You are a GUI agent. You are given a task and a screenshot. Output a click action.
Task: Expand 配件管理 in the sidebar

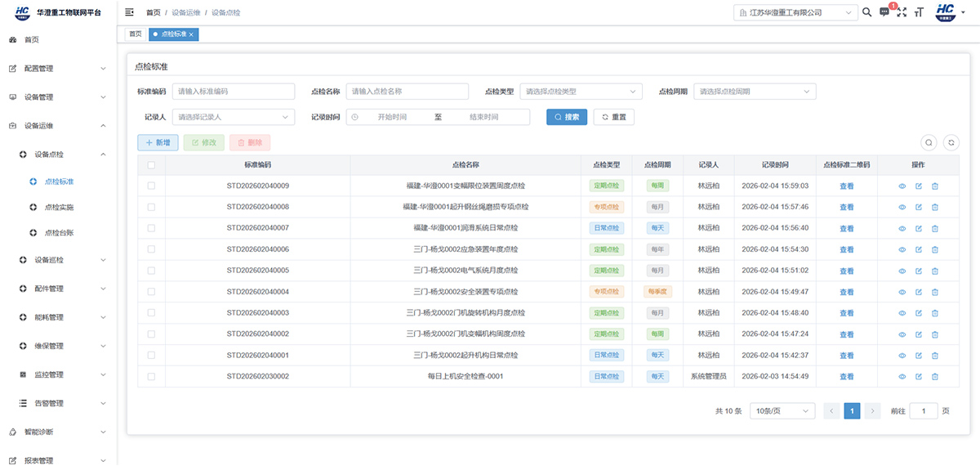(58, 289)
